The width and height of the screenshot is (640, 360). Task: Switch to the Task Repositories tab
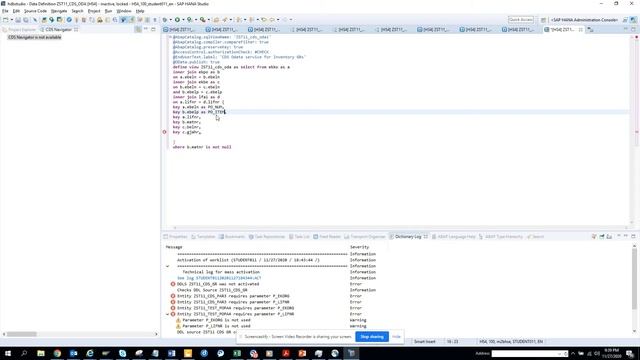click(x=267, y=237)
